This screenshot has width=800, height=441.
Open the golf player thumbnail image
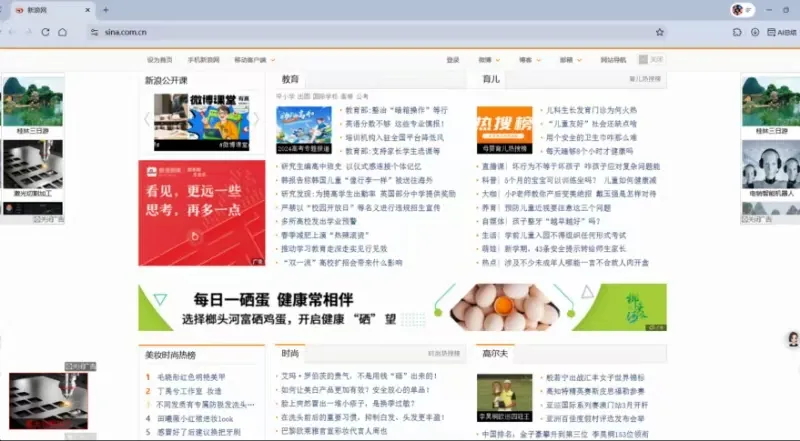[x=505, y=398]
